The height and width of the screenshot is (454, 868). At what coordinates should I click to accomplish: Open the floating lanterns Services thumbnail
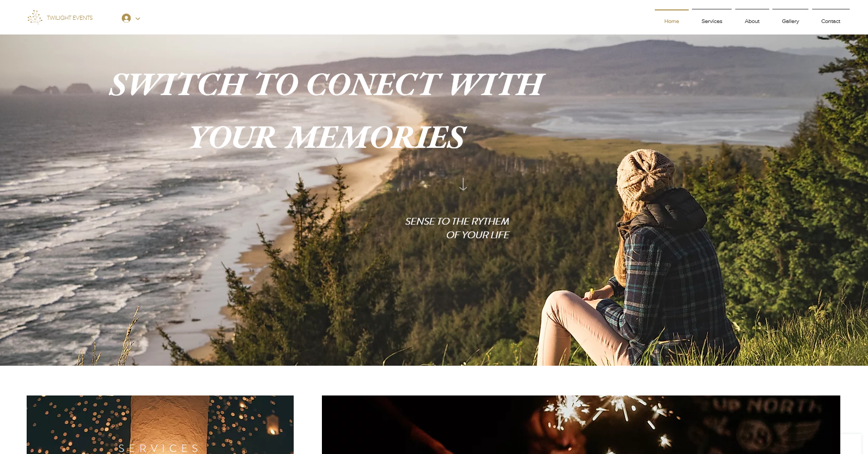pos(160,425)
